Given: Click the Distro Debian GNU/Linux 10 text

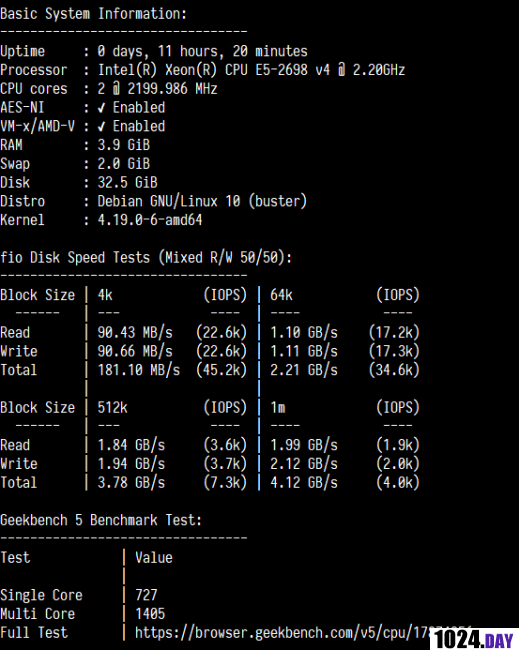Looking at the screenshot, I should coord(202,201).
